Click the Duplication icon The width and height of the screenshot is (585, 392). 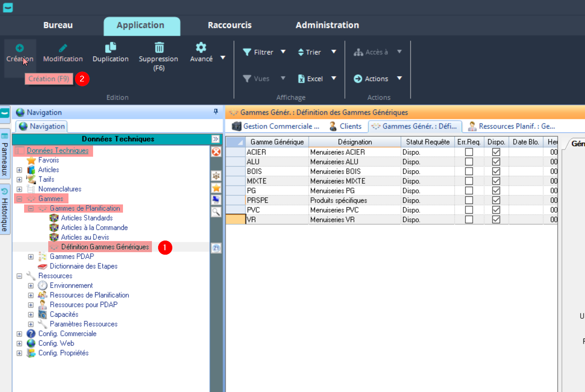110,47
